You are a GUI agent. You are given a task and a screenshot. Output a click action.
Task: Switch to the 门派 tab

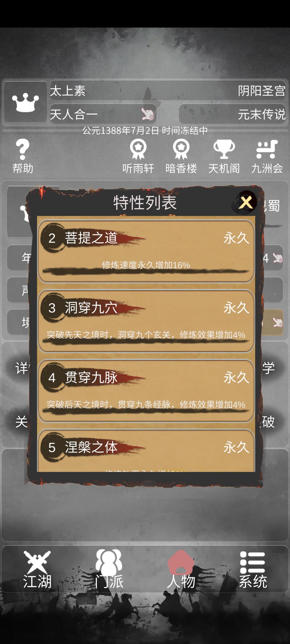click(109, 569)
